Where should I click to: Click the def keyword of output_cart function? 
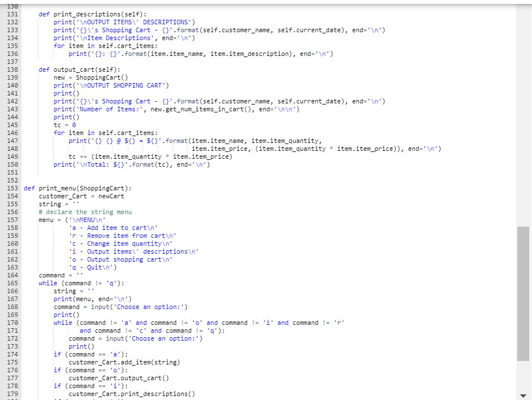click(44, 69)
